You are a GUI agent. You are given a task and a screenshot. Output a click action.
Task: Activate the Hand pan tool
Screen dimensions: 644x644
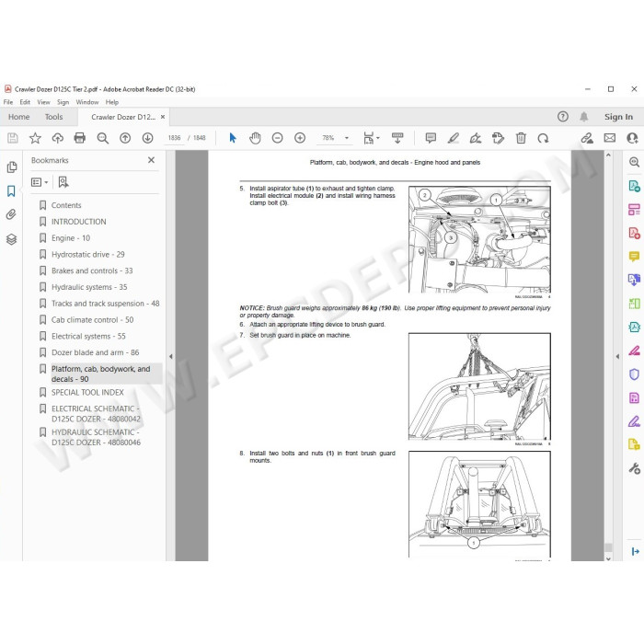pyautogui.click(x=255, y=138)
